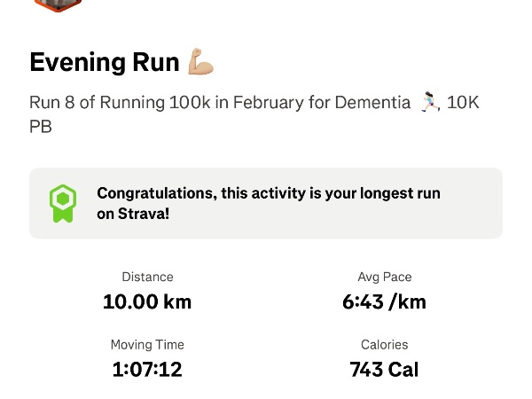Tap the Moving Time label

pos(147,345)
